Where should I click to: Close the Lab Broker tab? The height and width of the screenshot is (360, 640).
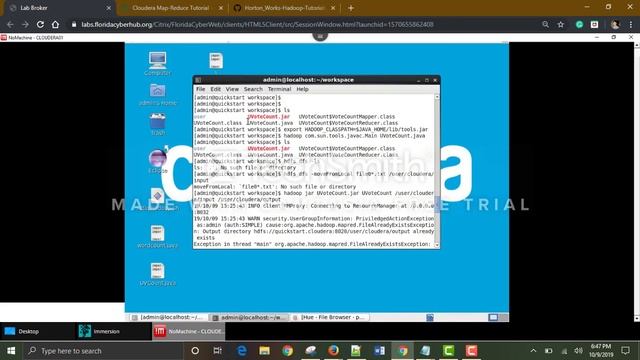[x=109, y=8]
